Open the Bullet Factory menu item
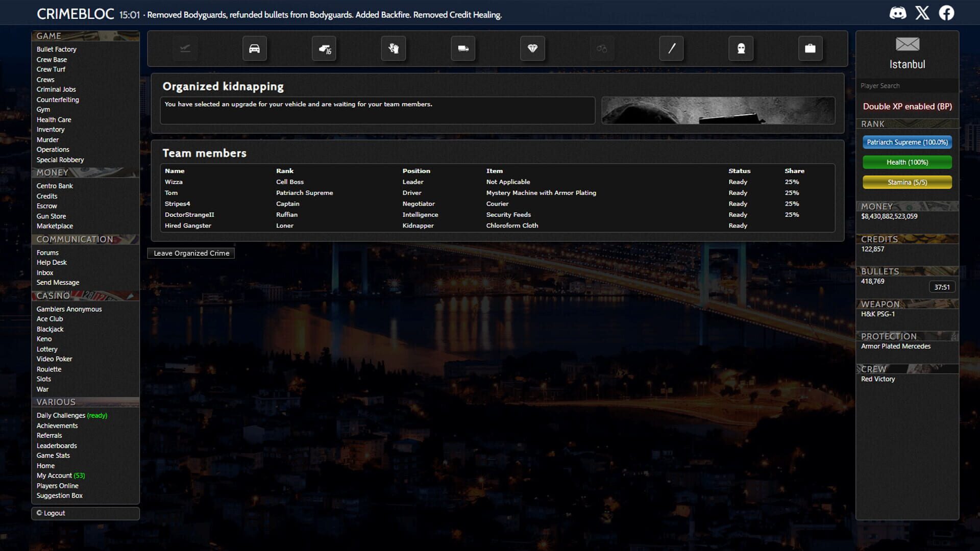This screenshot has height=551, width=980. pyautogui.click(x=56, y=49)
